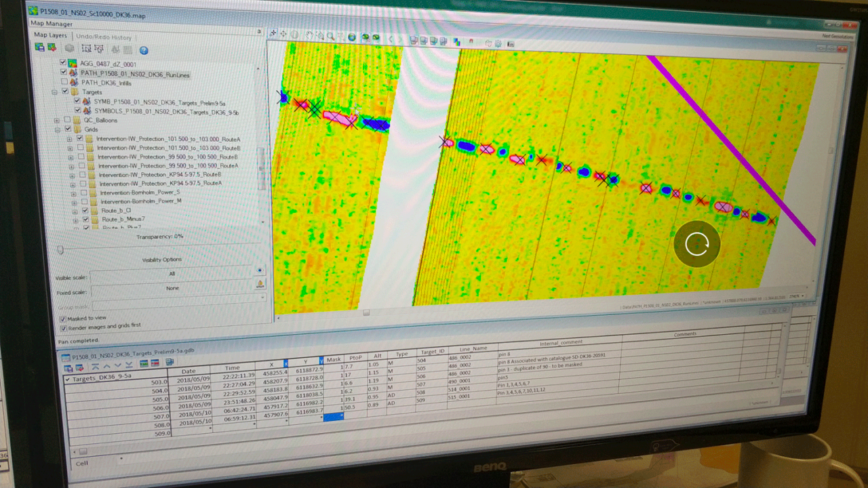Select the magnifier zoom tool in map toolbar
The image size is (868, 488).
[x=330, y=37]
